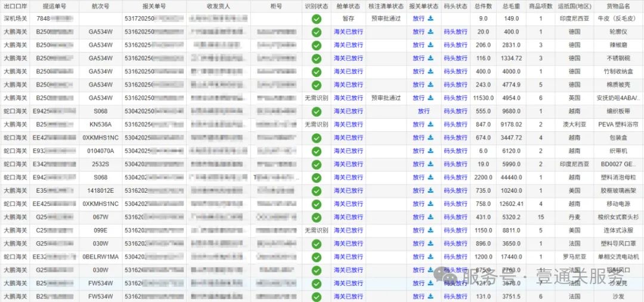Viewport: 644px width, 302px height.
Task: Download the declaration for the 移动电源 row
Action: (x=431, y=204)
